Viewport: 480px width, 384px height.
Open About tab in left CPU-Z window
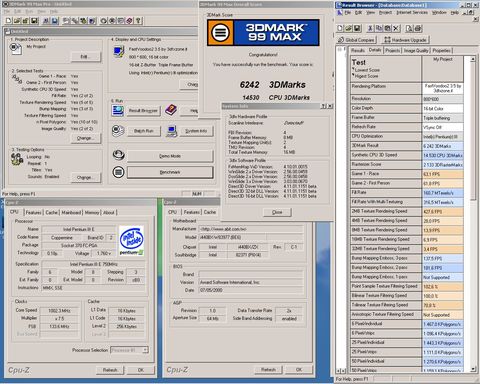coord(109,212)
